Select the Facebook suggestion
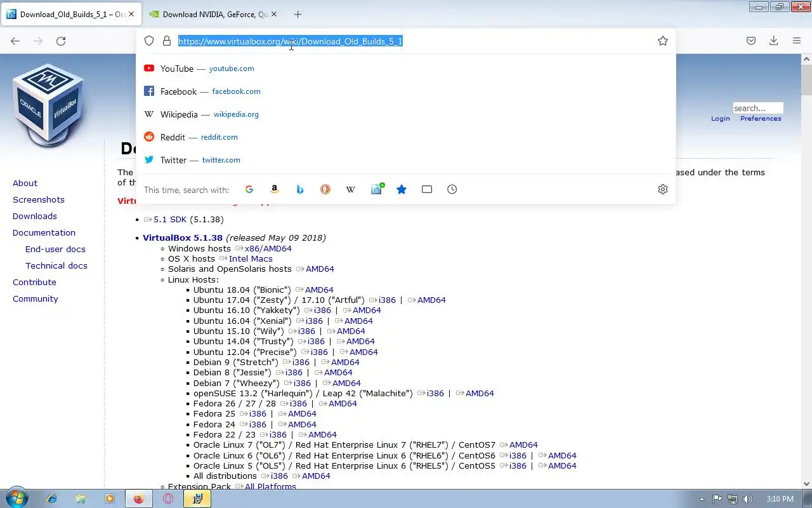 pos(406,91)
